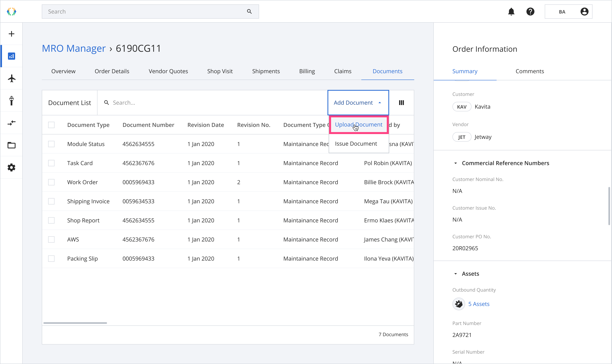
Task: Click the add/plus icon in sidebar
Action: tap(12, 33)
